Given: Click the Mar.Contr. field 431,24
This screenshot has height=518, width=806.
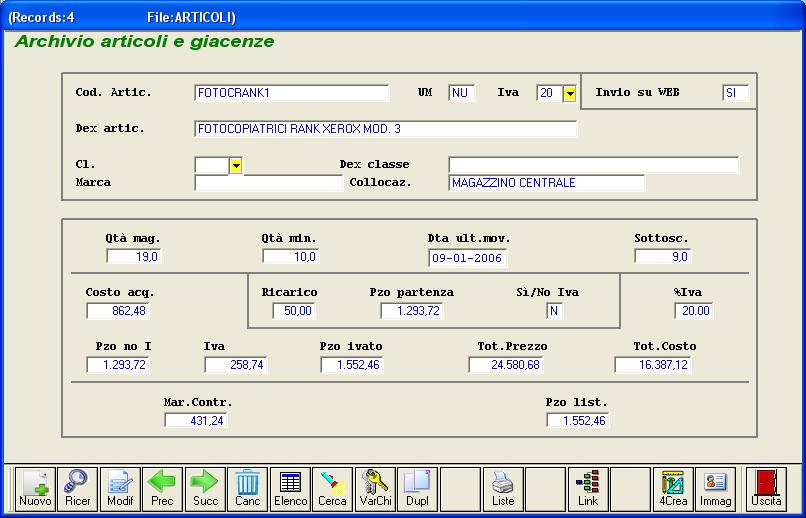Looking at the screenshot, I should pos(196,420).
